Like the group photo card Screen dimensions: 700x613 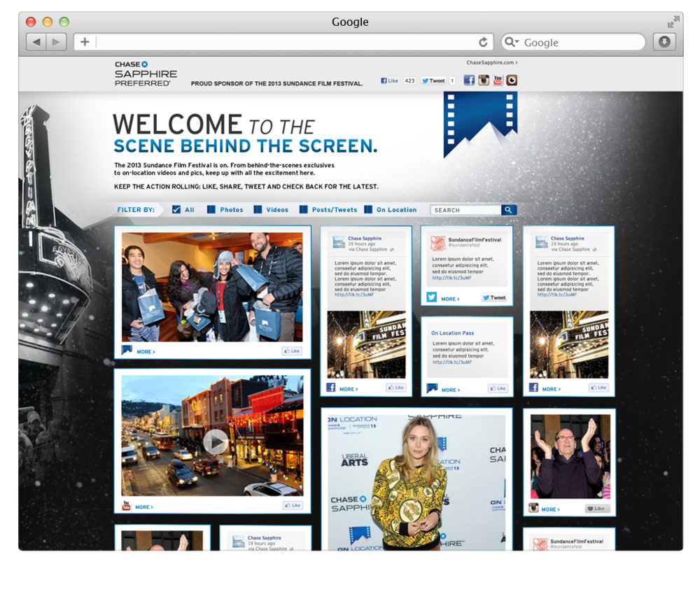pos(291,351)
